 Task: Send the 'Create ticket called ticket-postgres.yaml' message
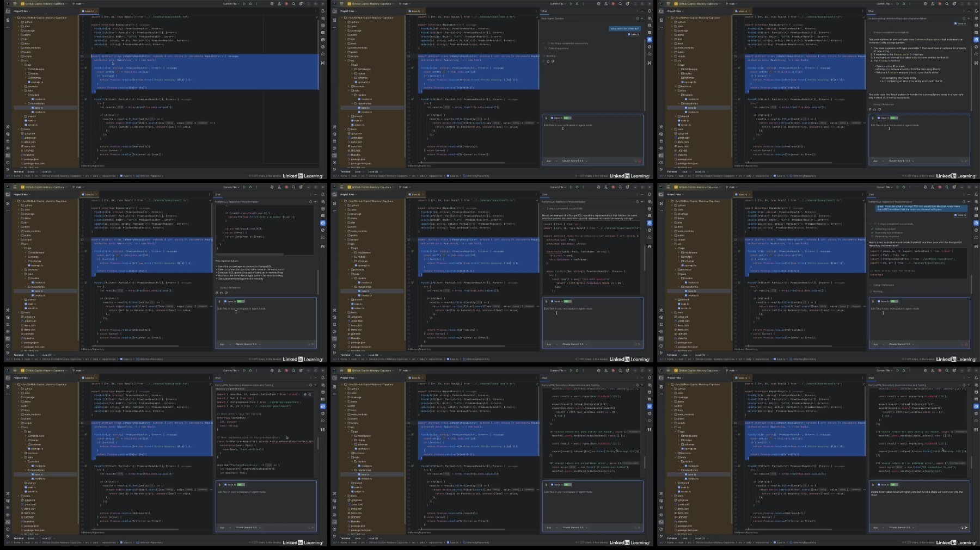tap(966, 527)
